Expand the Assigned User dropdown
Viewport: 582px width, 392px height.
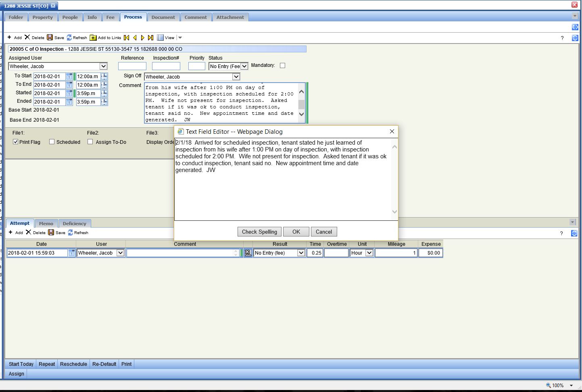coord(103,66)
